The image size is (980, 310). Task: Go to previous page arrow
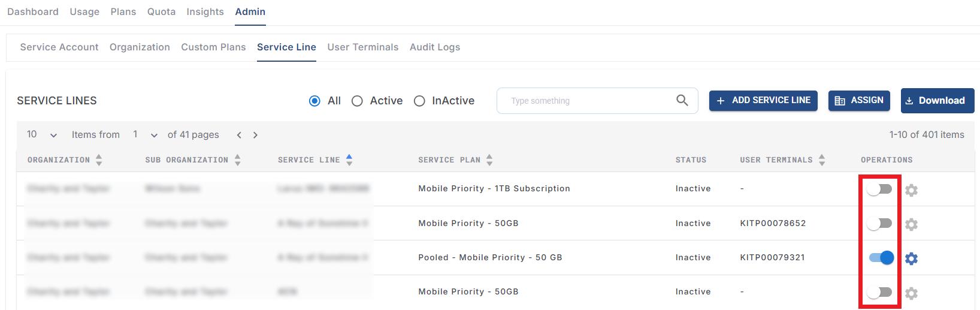click(239, 135)
